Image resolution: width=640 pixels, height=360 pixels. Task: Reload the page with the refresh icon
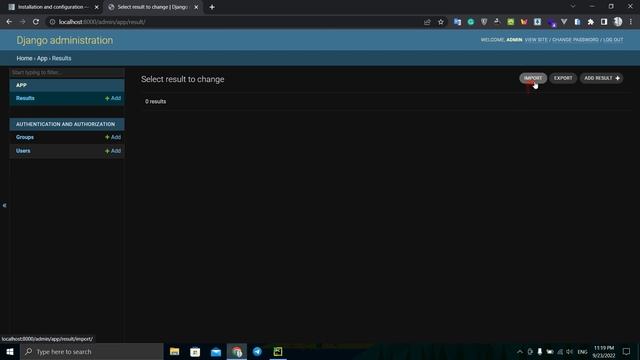[x=36, y=22]
